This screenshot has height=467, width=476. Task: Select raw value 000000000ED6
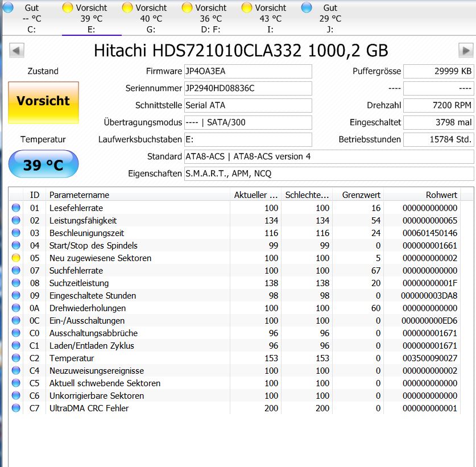point(429,320)
